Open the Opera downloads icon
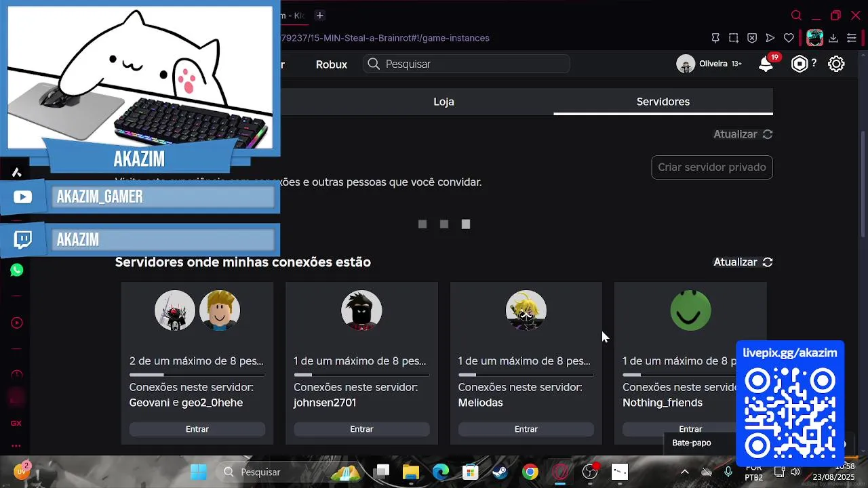 (833, 38)
